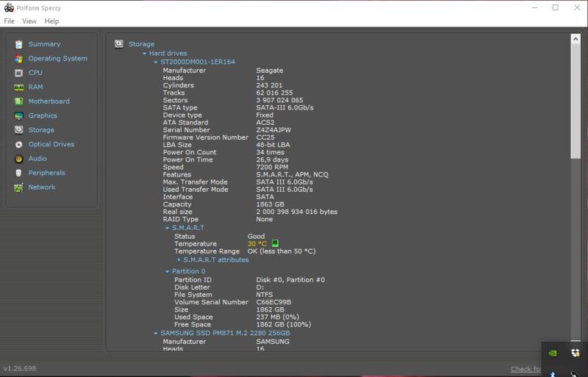Select the Audio section label
This screenshot has height=377, width=588.
[x=37, y=158]
